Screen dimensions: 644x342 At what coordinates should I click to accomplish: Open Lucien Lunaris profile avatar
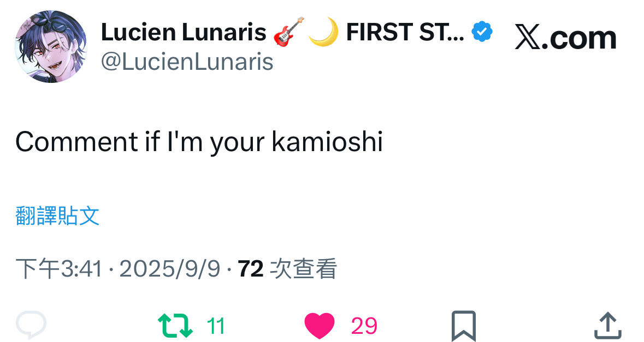click(x=51, y=46)
